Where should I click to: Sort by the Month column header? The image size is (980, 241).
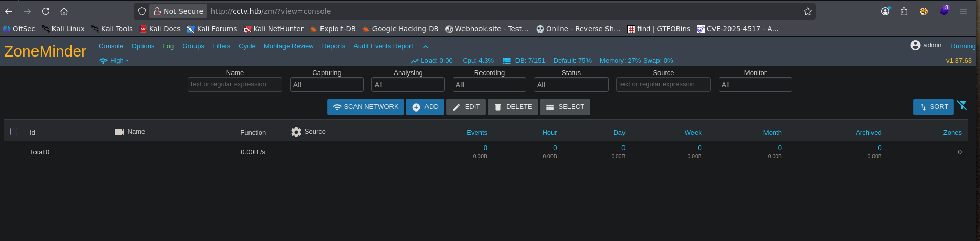point(773,133)
